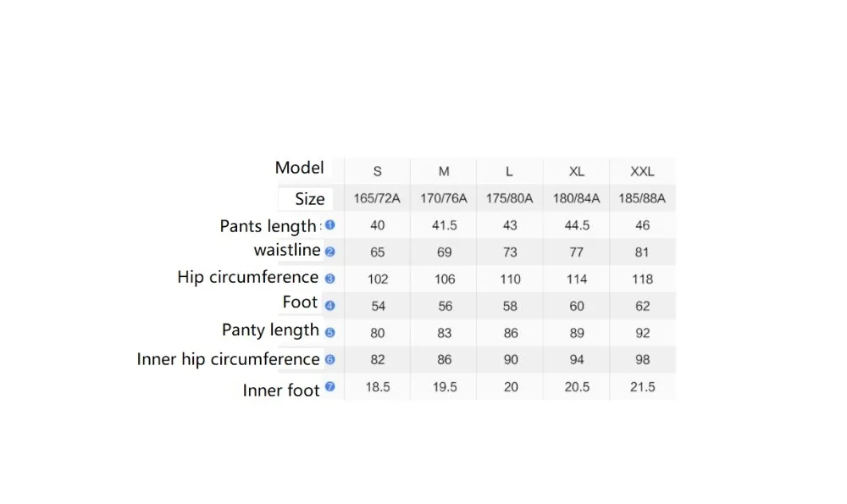The height and width of the screenshot is (504, 847).
Task: Click the blue number 7 badge beside Inner foot
Action: (330, 387)
